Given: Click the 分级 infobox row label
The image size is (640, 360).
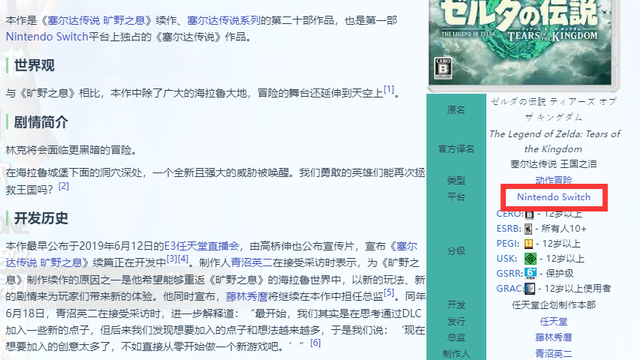Looking at the screenshot, I should 456,251.
